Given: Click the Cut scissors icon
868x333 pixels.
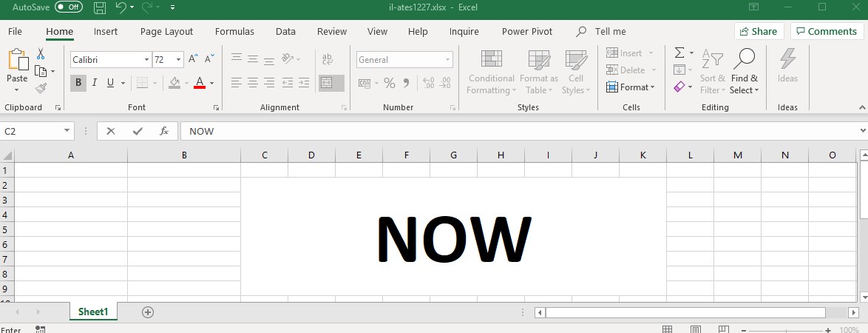Looking at the screenshot, I should [x=41, y=54].
